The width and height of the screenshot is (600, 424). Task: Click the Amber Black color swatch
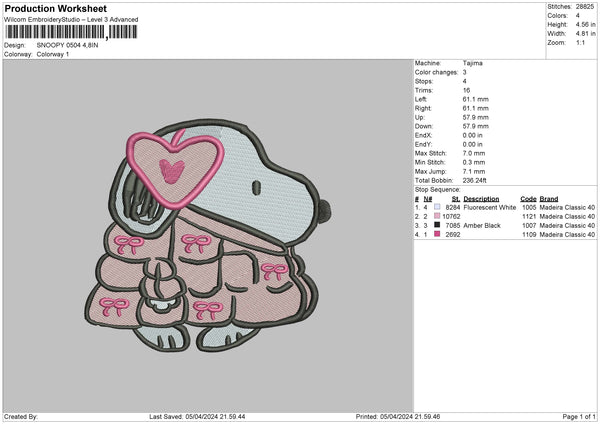[x=437, y=225]
